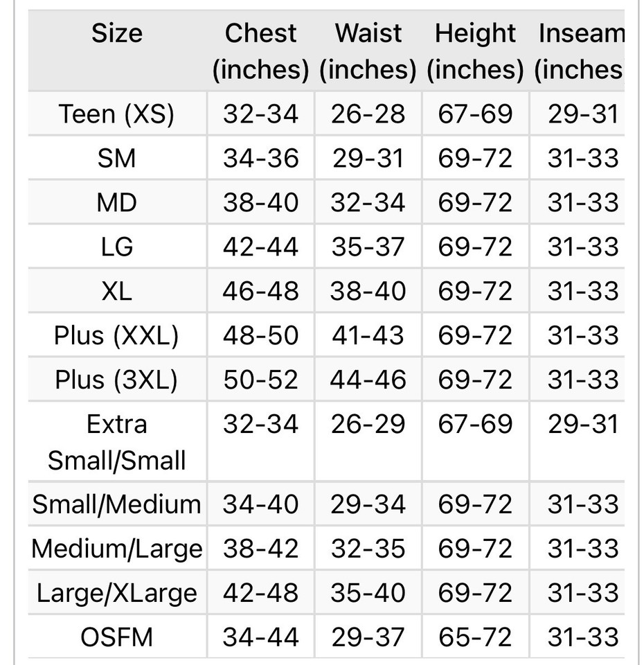Select the 44-46 waist measurement cell
The height and width of the screenshot is (665, 644).
click(368, 380)
